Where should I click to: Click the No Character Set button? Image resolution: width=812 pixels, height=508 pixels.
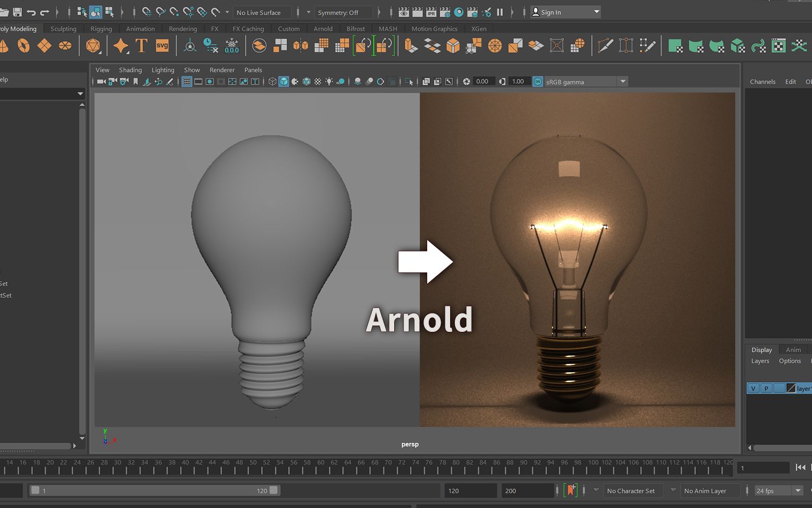pyautogui.click(x=632, y=490)
